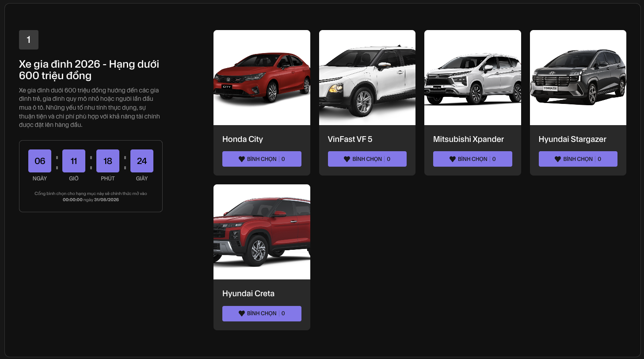Click the PHÚT label
This screenshot has height=359, width=644.
(108, 179)
